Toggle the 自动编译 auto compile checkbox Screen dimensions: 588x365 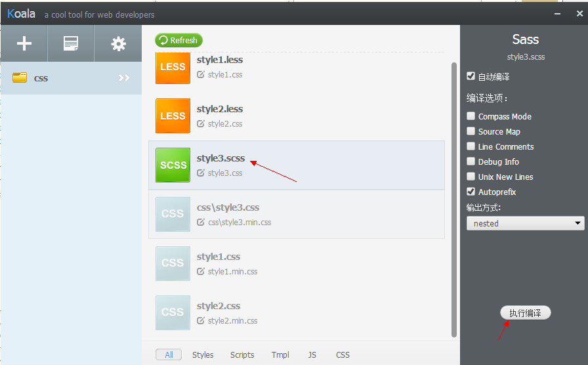(471, 76)
